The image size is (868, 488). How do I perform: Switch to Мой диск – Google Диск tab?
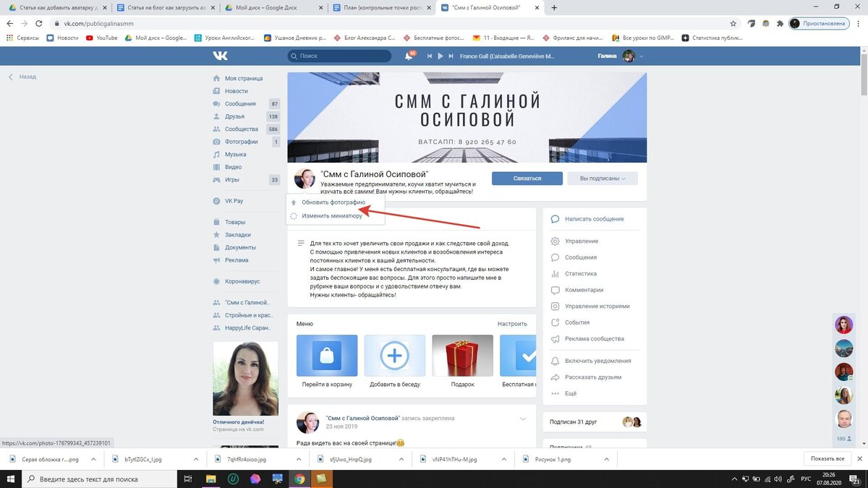pos(274,8)
